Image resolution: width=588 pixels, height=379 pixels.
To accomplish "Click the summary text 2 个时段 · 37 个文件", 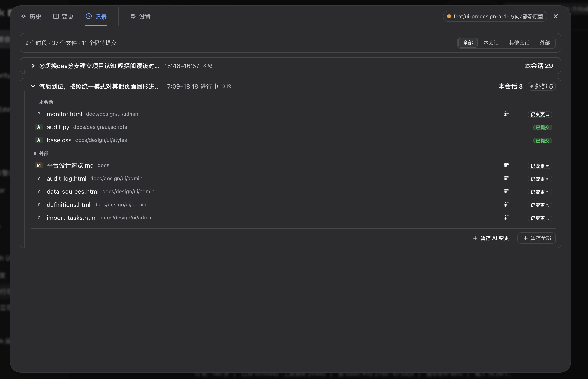I will (51, 43).
